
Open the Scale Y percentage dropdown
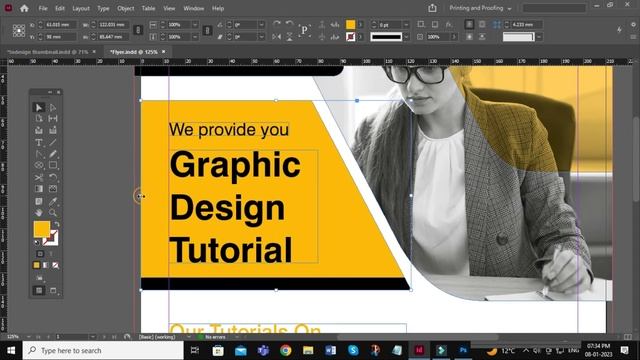click(x=195, y=37)
